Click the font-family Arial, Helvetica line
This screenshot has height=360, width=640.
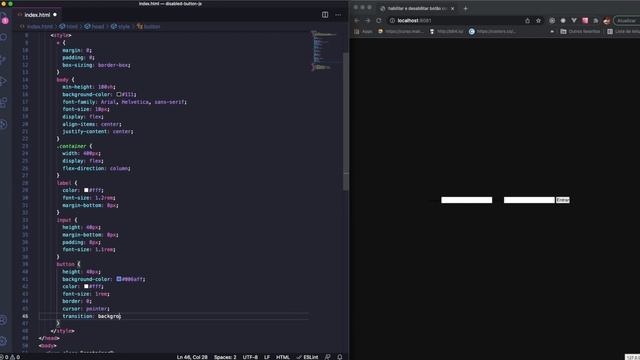pos(124,102)
